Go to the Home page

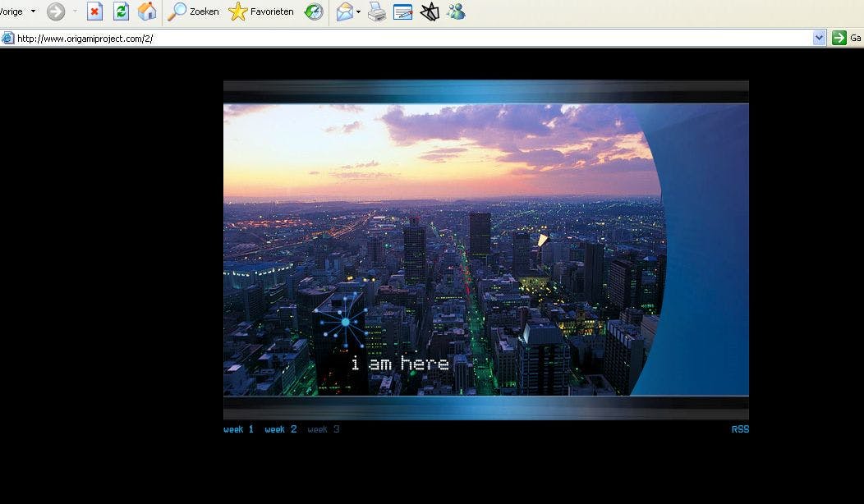coord(147,11)
